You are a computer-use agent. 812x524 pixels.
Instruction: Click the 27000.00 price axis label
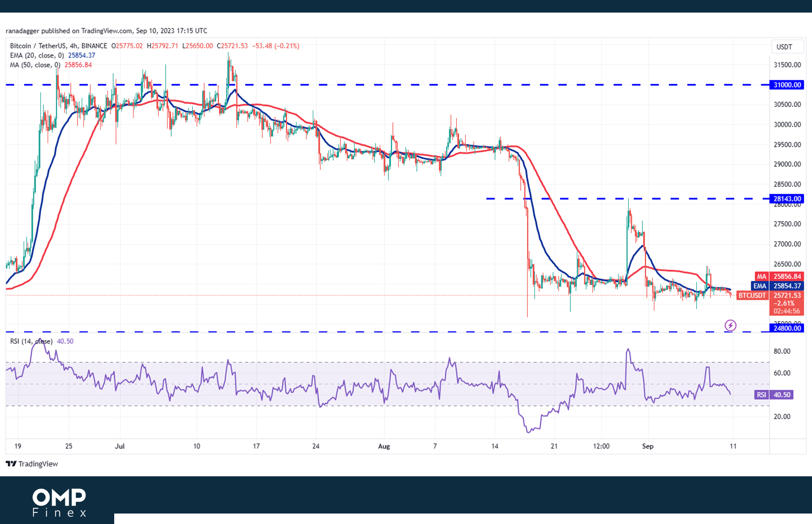tap(787, 244)
